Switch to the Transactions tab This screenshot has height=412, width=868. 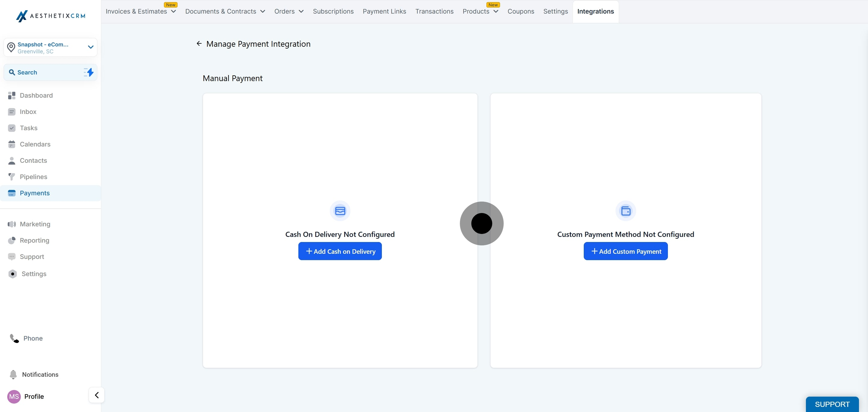click(x=434, y=11)
